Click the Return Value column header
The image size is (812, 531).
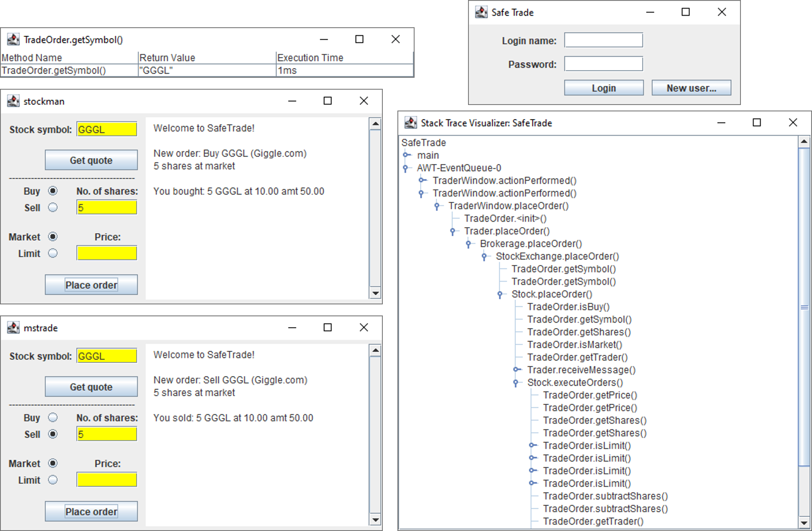pos(207,58)
